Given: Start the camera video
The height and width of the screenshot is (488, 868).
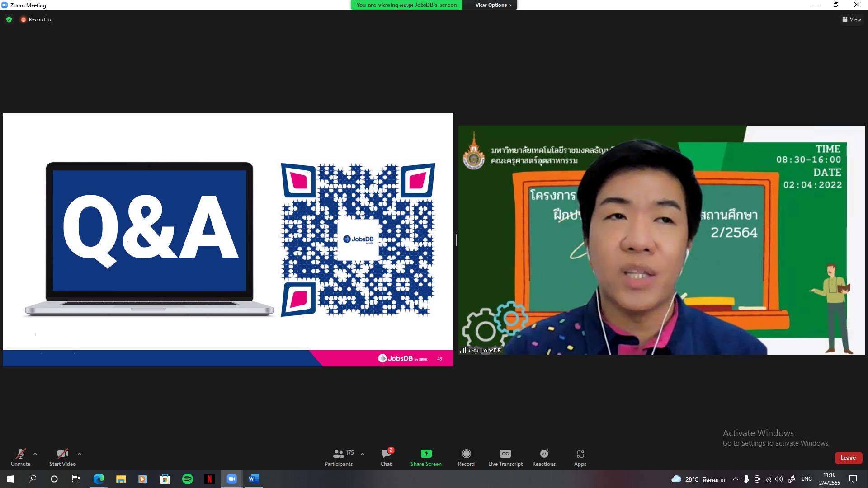Looking at the screenshot, I should point(62,457).
